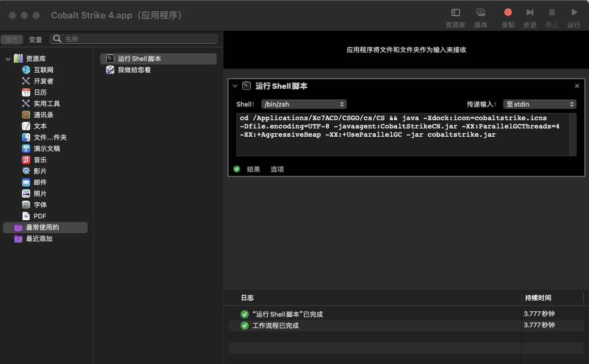Click the green success checkmark beside 结果
Image resolution: width=589 pixels, height=364 pixels.
pyautogui.click(x=236, y=169)
